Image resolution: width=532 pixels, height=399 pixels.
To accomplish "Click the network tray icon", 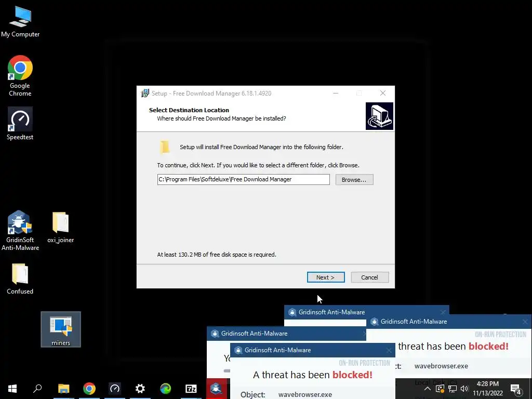I will pyautogui.click(x=453, y=389).
